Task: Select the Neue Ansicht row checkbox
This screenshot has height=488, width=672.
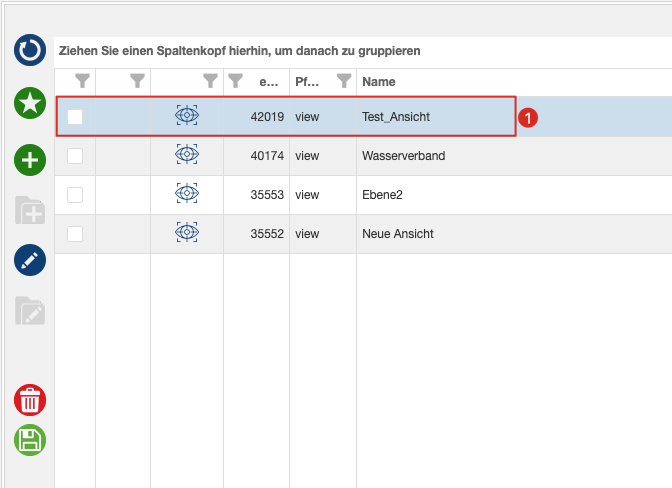Action: click(x=75, y=234)
